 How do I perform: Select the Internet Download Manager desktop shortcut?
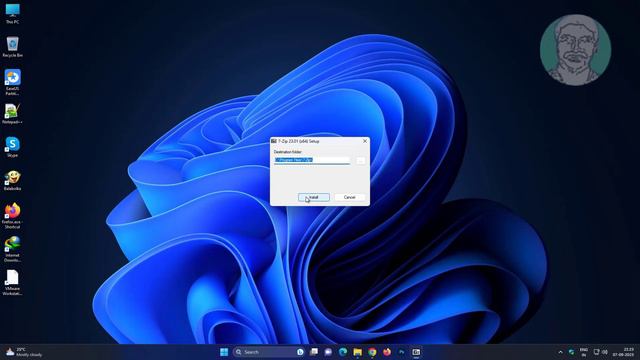coord(12,249)
